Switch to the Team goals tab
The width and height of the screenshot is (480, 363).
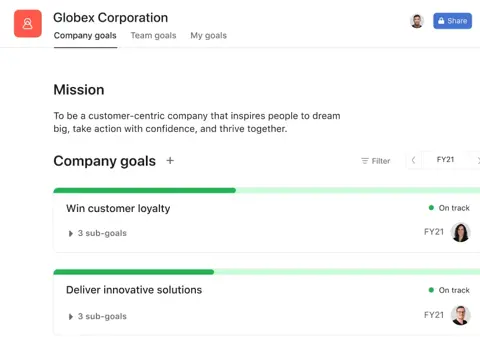click(153, 35)
